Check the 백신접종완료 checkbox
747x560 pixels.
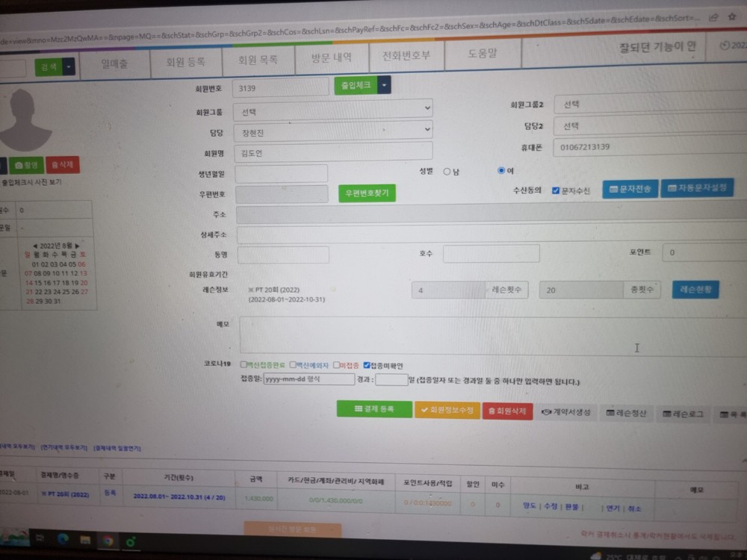click(244, 365)
